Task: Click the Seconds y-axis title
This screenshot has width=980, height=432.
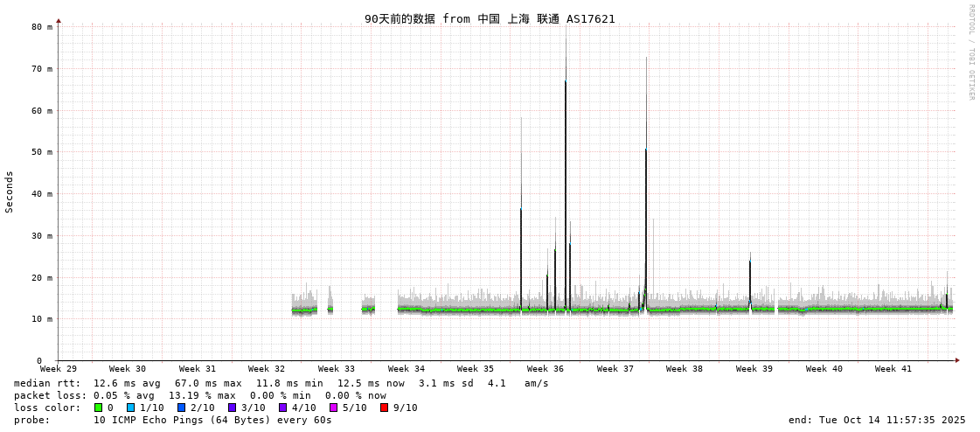Action: [x=10, y=192]
